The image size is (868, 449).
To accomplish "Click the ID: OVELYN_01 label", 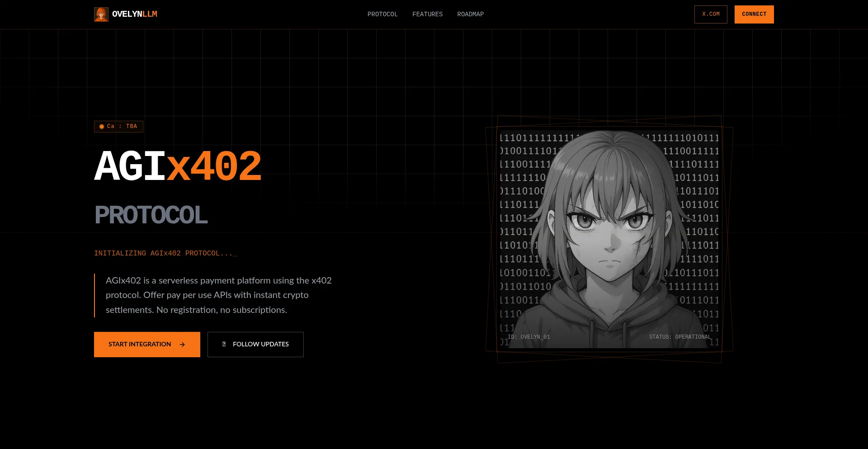I will (528, 337).
